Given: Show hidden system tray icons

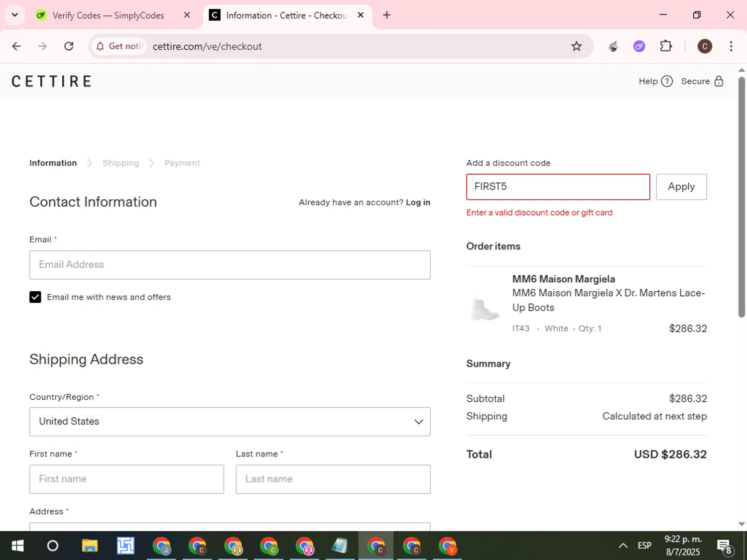Looking at the screenshot, I should (623, 546).
